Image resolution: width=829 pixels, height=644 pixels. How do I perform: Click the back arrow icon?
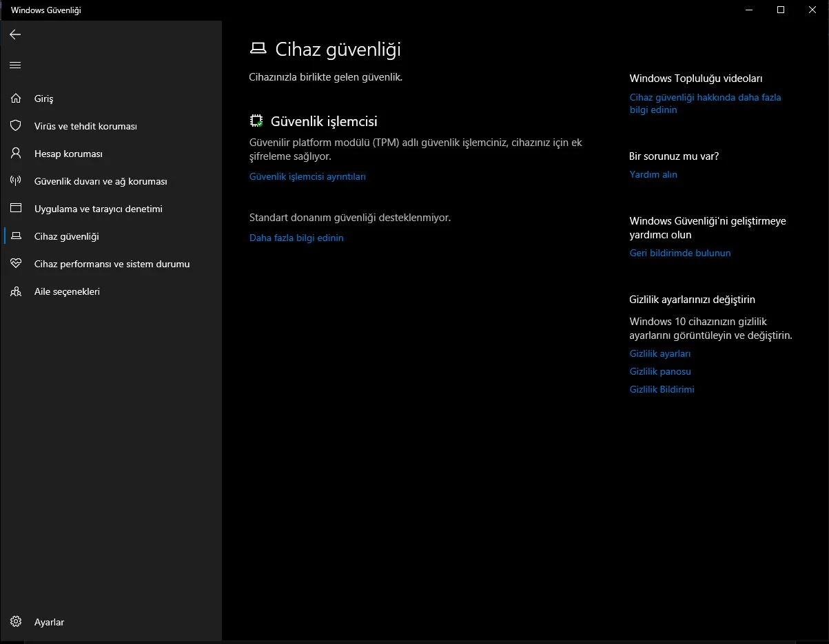(15, 34)
